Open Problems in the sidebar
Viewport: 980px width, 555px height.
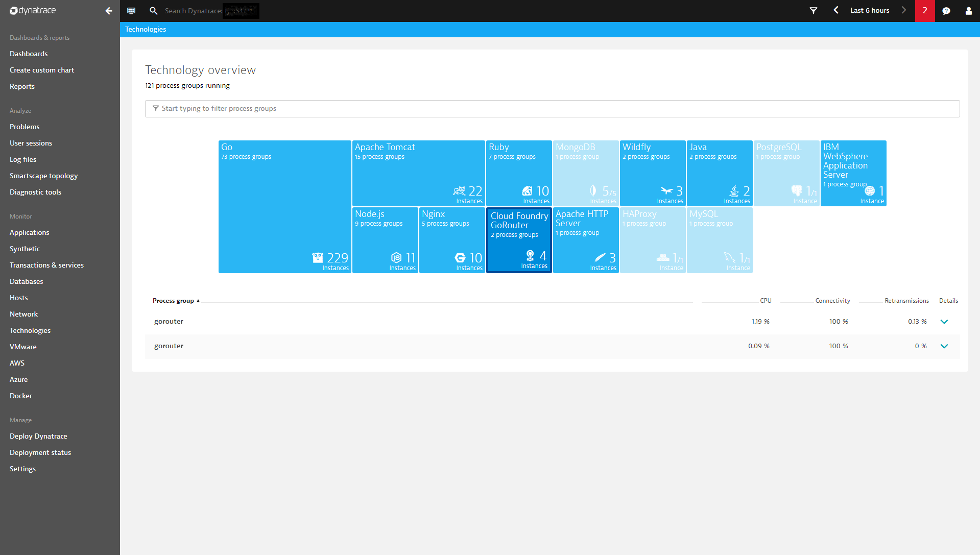click(x=25, y=127)
